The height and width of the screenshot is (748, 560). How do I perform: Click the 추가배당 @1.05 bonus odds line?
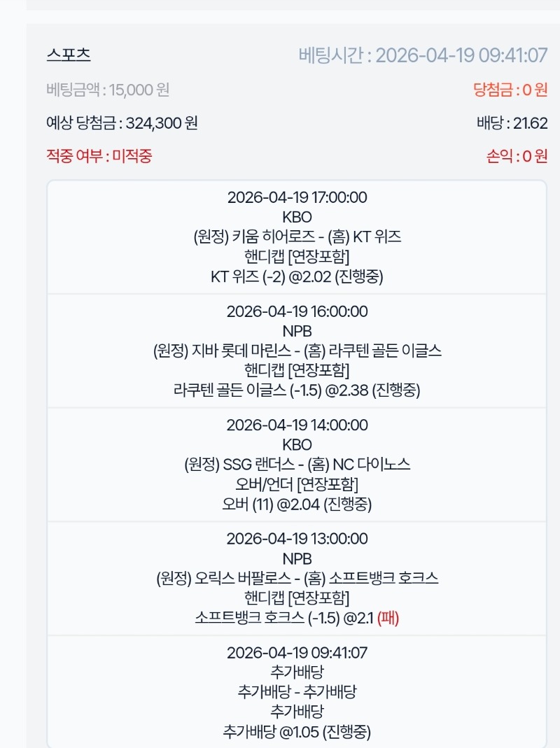click(297, 732)
